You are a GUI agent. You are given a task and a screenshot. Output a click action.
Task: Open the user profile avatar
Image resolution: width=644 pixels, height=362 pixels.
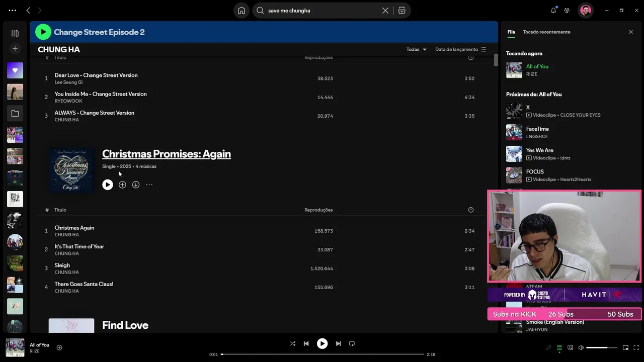point(585,10)
